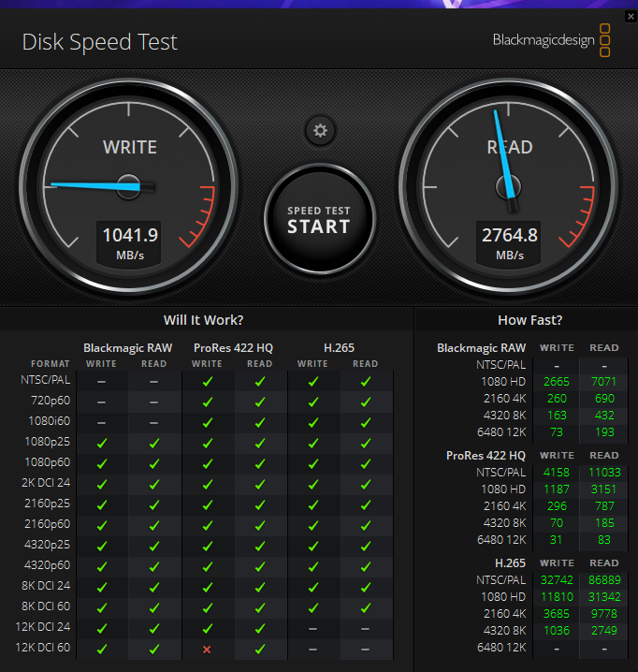Click the 2160p60 format row label
This screenshot has height=672, width=638.
[48, 524]
